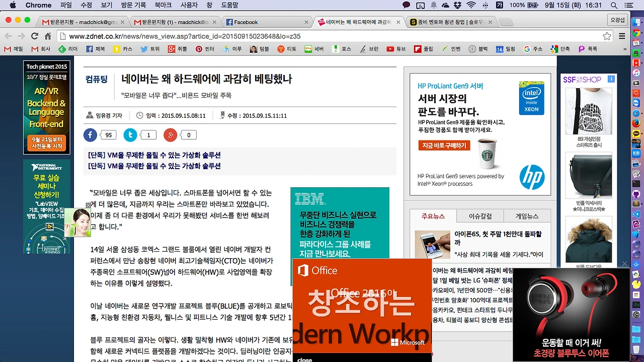Open the 트위 Twitter bookmark

pyautogui.click(x=150, y=49)
